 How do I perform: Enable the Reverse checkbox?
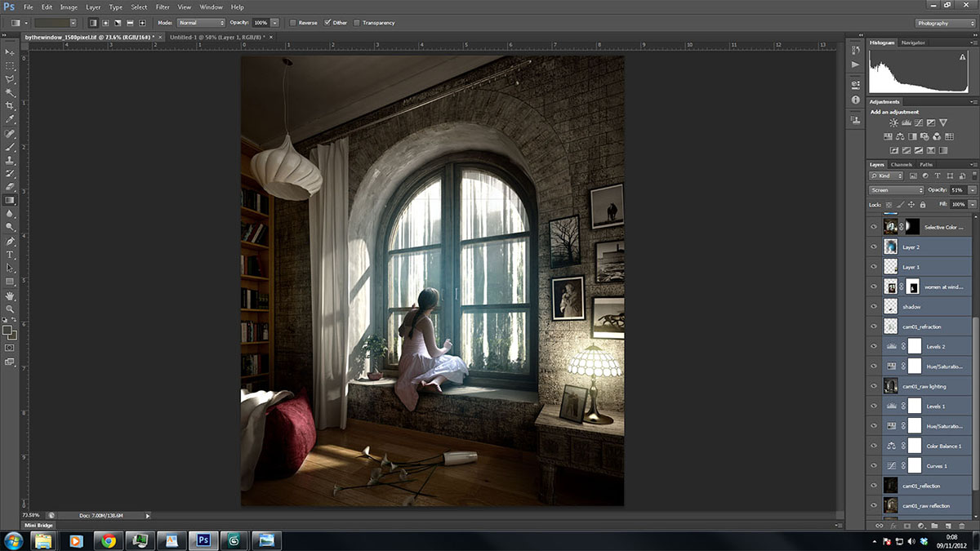(x=293, y=23)
